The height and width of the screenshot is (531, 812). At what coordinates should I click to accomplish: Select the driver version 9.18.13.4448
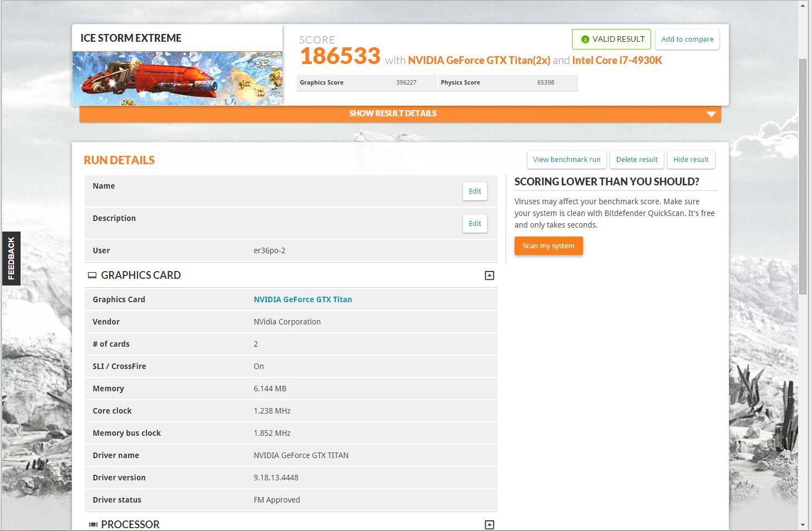(x=276, y=478)
